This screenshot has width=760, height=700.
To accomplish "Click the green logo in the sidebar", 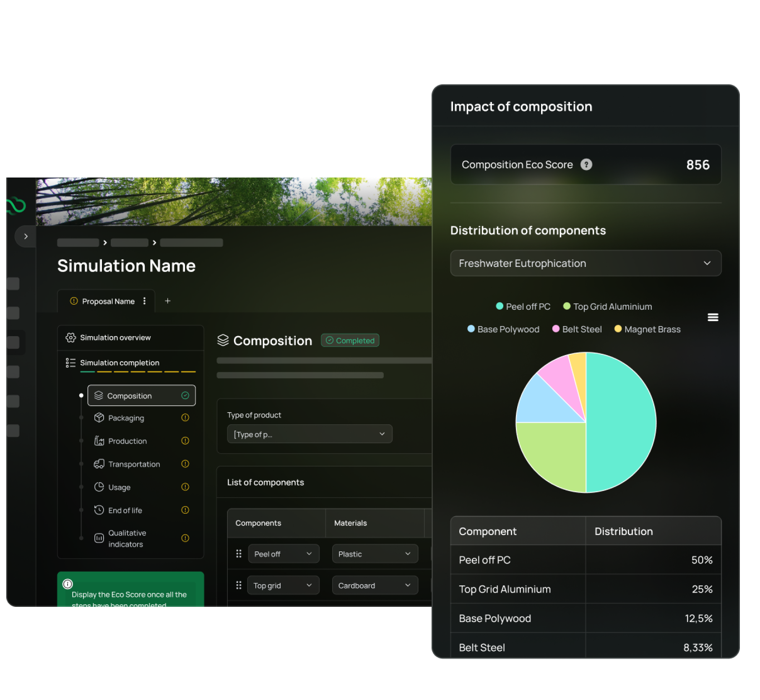I will click(x=17, y=205).
